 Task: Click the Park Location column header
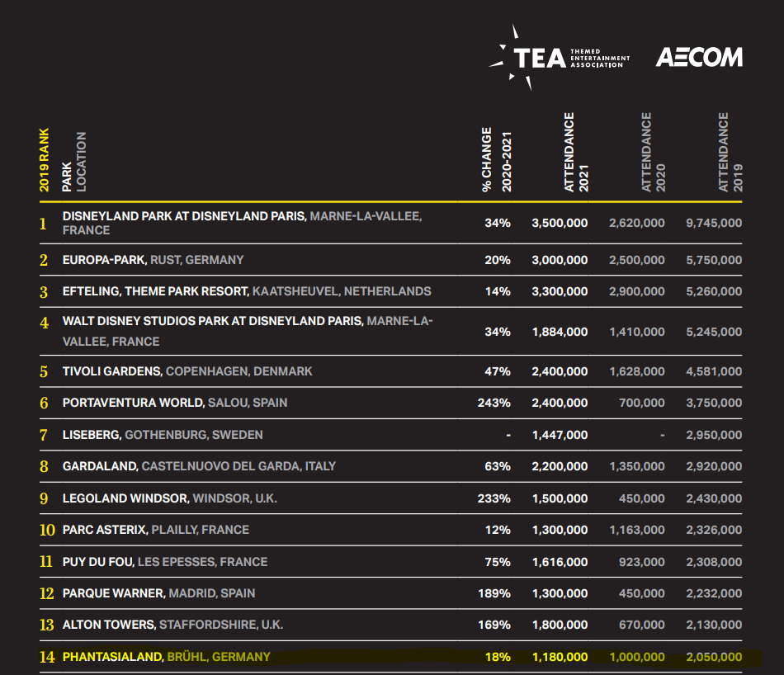pos(74,162)
